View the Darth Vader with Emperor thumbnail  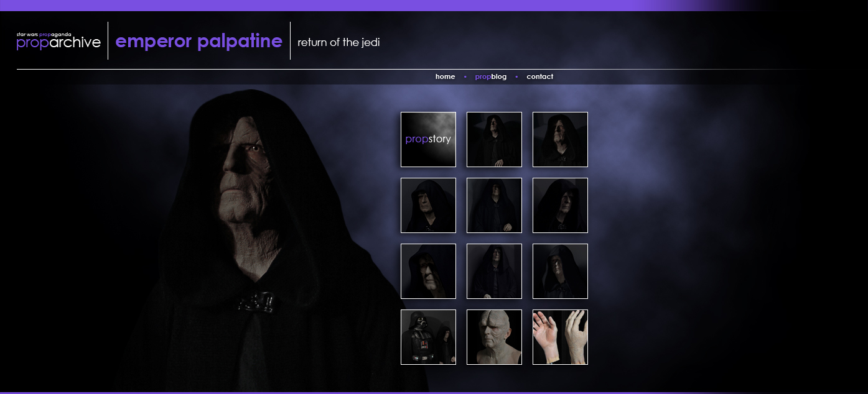[428, 337]
